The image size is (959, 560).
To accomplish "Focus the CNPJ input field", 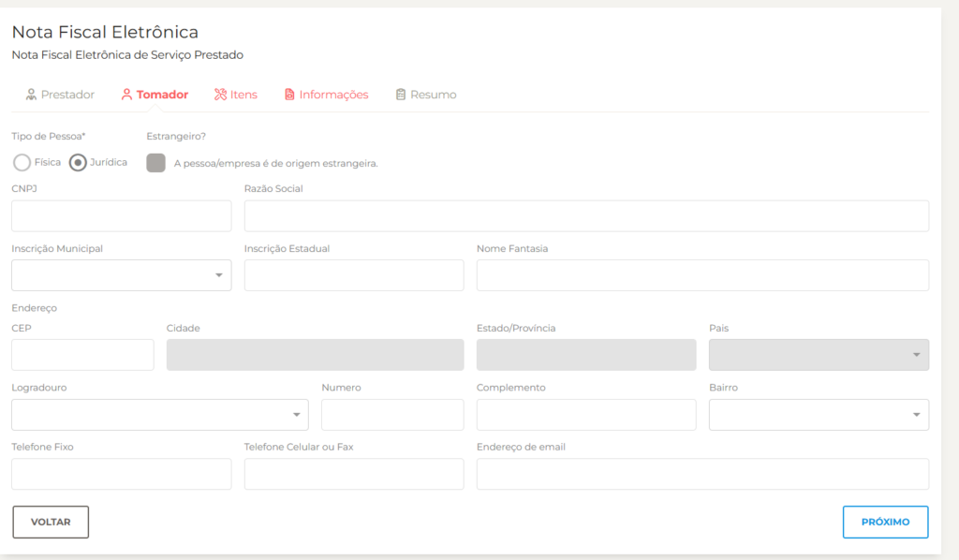I will point(121,215).
